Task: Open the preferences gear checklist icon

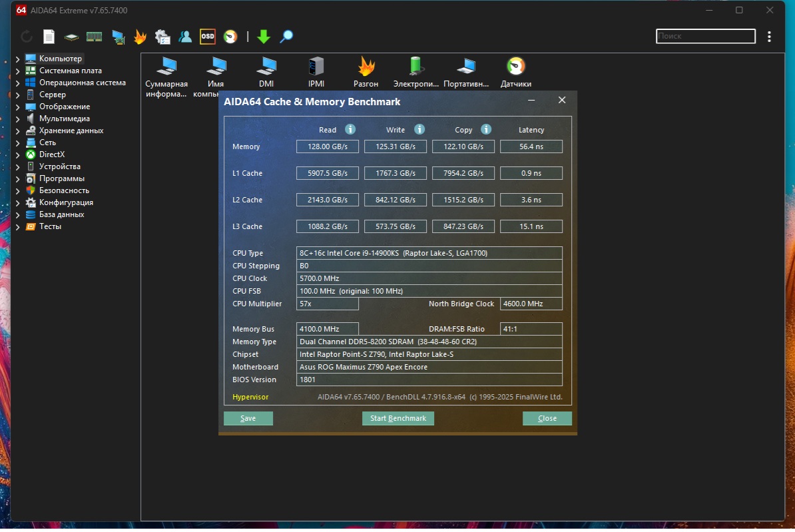Action: point(162,37)
